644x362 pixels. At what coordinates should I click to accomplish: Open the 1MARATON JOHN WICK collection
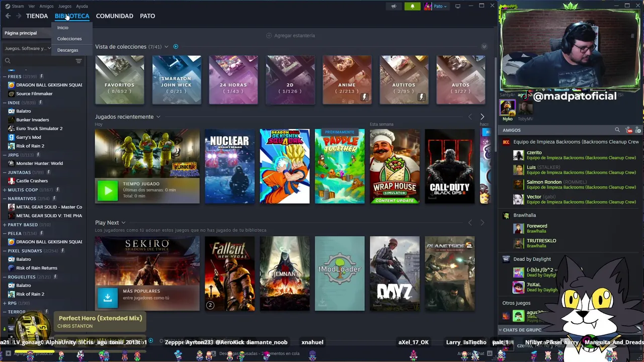[x=176, y=80]
